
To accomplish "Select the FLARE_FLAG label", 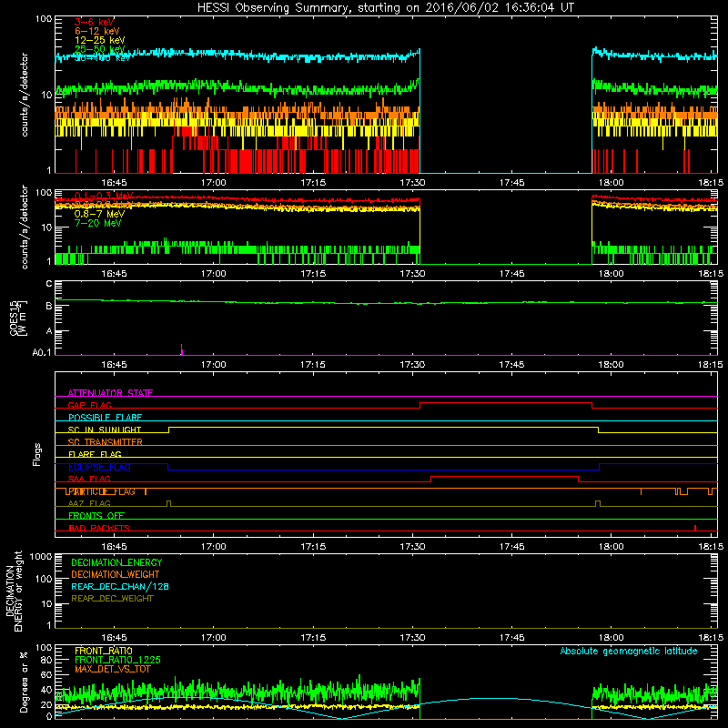I will (95, 454).
